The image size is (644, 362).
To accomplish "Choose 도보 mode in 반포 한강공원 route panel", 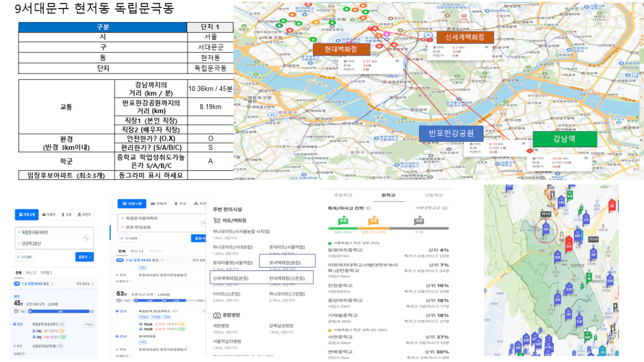I will [181, 203].
